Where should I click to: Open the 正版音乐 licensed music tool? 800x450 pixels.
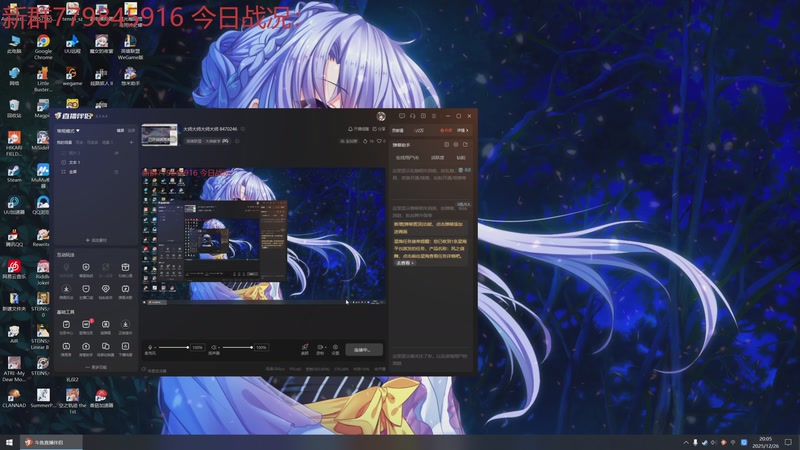125,327
